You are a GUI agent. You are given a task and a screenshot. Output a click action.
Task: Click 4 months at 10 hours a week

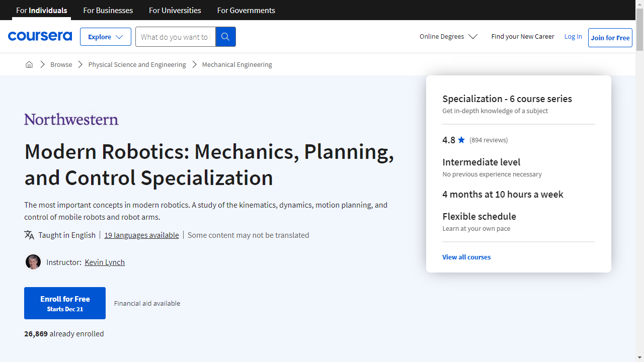tap(503, 194)
